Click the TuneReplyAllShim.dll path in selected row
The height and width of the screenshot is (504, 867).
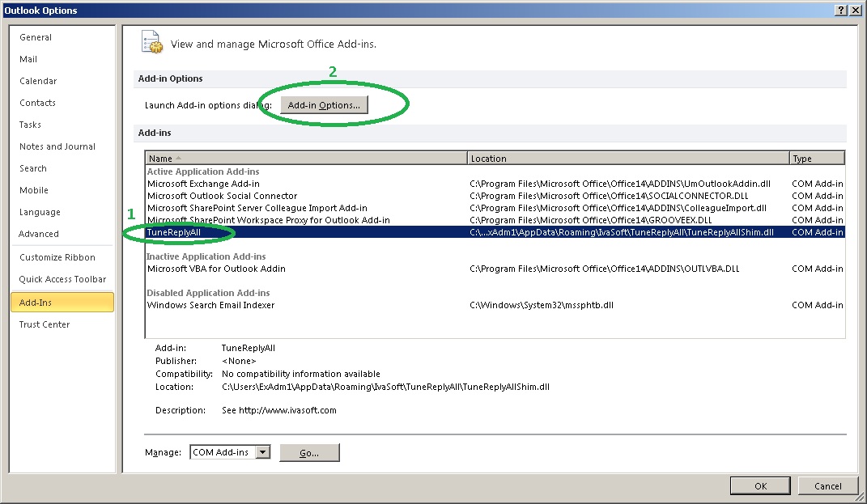tap(622, 232)
